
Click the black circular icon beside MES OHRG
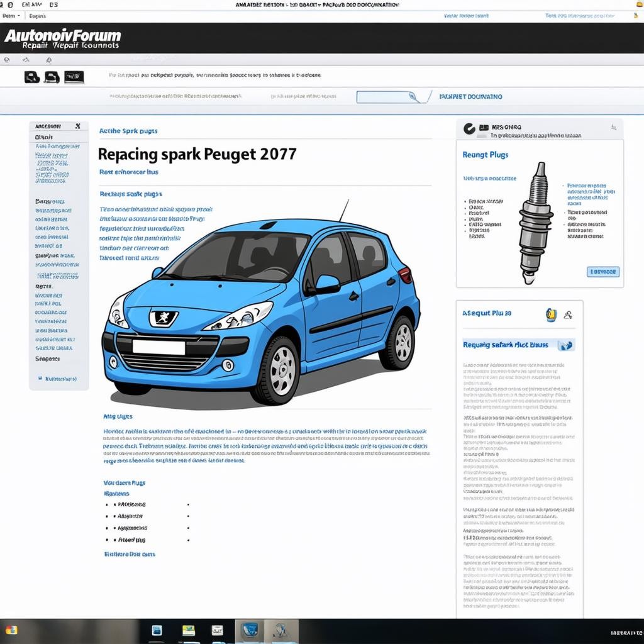coord(469,128)
